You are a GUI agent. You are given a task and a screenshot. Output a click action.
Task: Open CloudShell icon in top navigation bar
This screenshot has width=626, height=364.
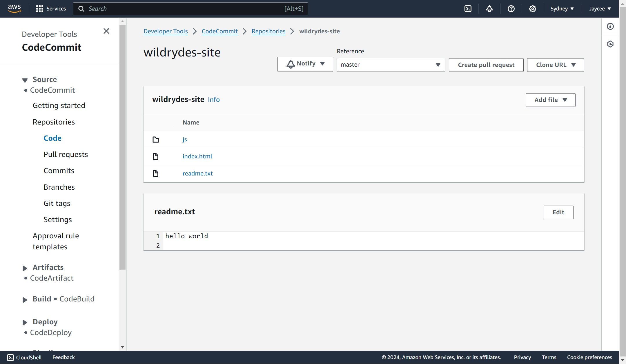pos(468,9)
